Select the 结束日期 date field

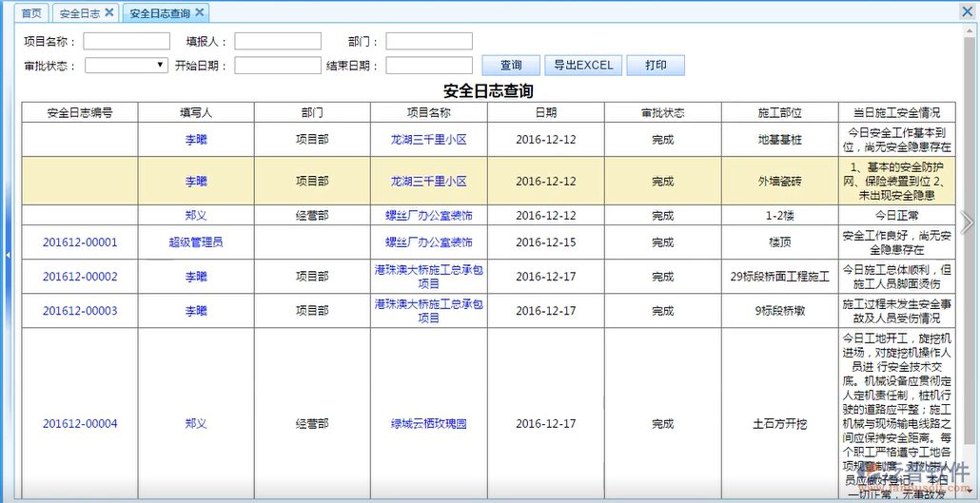coord(429,66)
